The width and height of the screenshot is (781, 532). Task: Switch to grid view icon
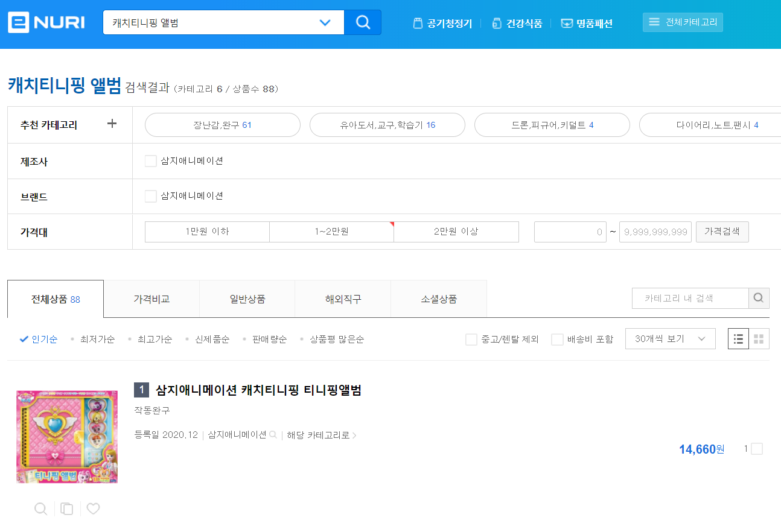759,339
